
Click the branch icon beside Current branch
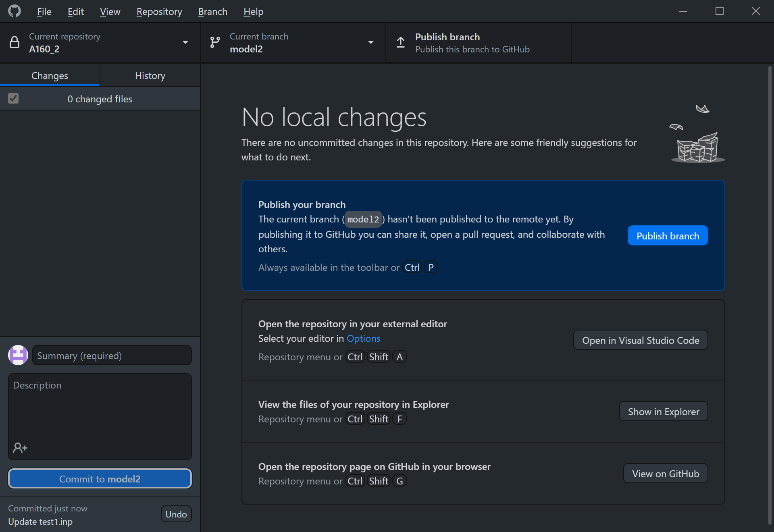[215, 42]
